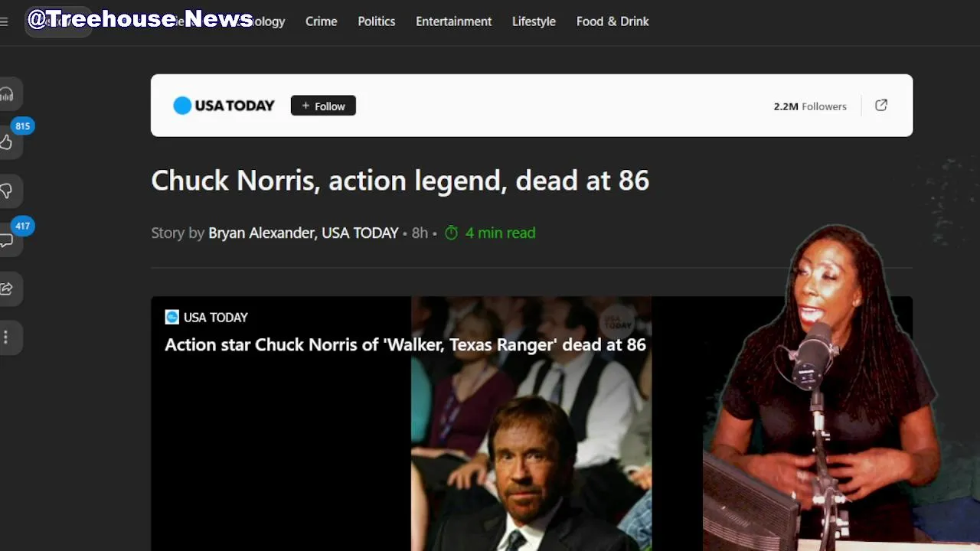Open the Crime tab
The height and width of the screenshot is (551, 980).
point(322,21)
